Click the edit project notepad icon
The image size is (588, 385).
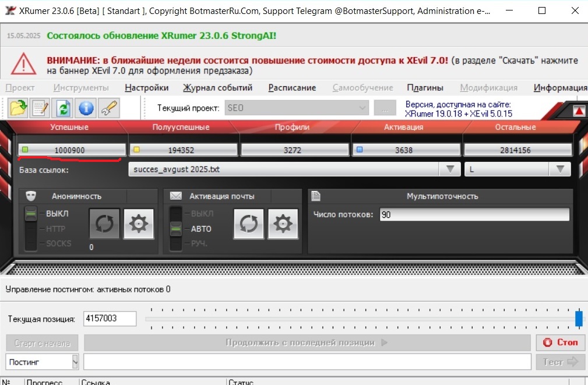tap(40, 108)
